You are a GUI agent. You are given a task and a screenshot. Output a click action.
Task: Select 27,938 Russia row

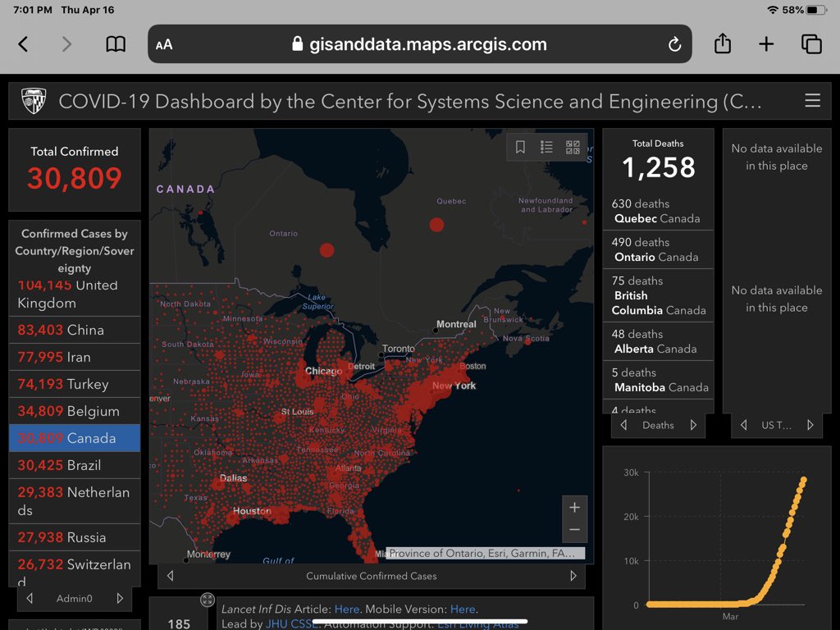click(75, 537)
